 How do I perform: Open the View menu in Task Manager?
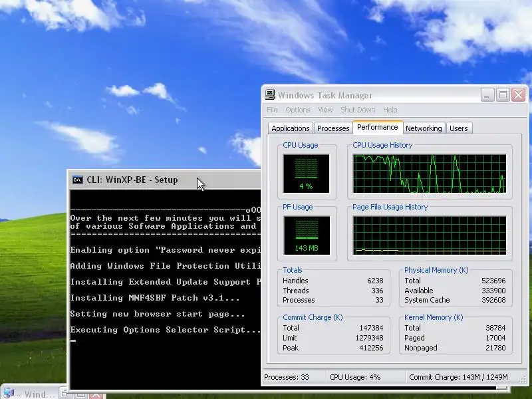point(325,110)
